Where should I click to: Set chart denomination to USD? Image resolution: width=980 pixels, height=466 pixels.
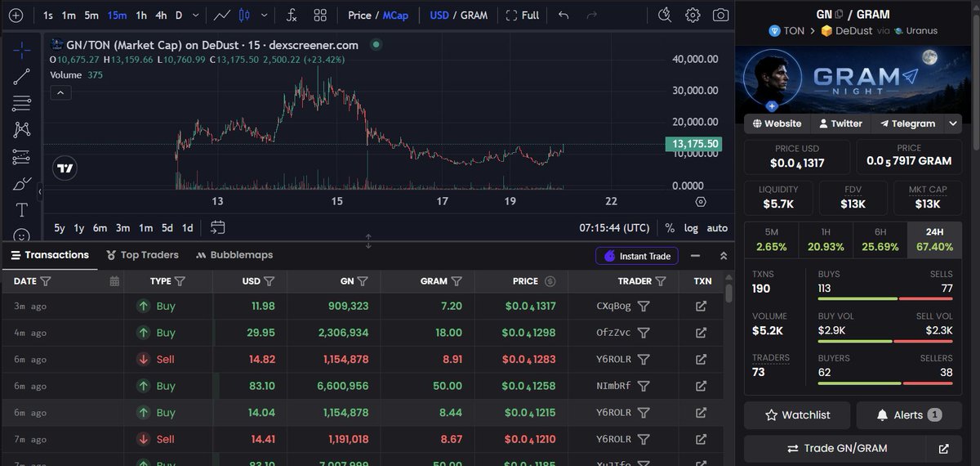coord(439,15)
